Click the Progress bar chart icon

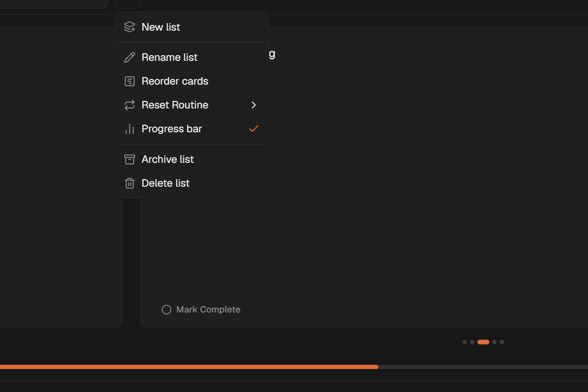[x=130, y=129]
